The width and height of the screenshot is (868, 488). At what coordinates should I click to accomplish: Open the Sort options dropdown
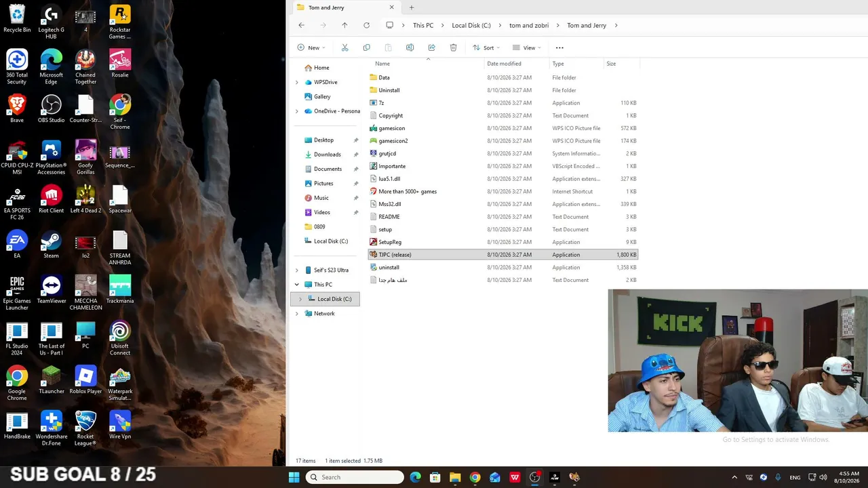pyautogui.click(x=487, y=47)
